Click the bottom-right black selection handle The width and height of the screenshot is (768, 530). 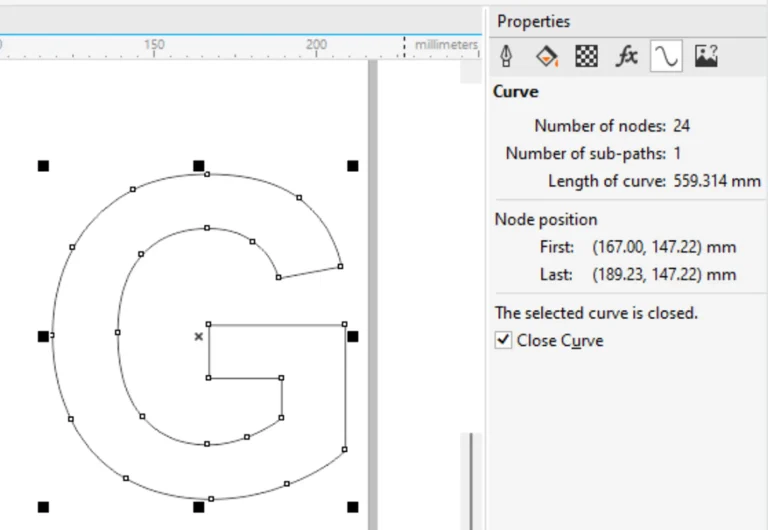[x=353, y=507]
